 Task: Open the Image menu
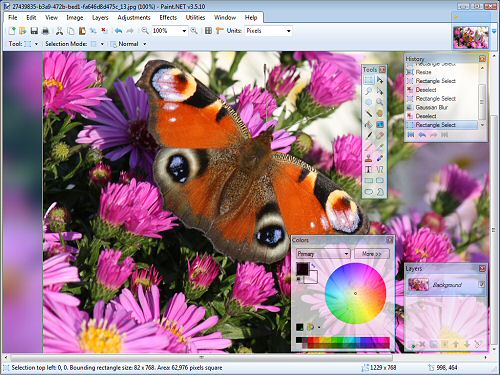tap(75, 18)
